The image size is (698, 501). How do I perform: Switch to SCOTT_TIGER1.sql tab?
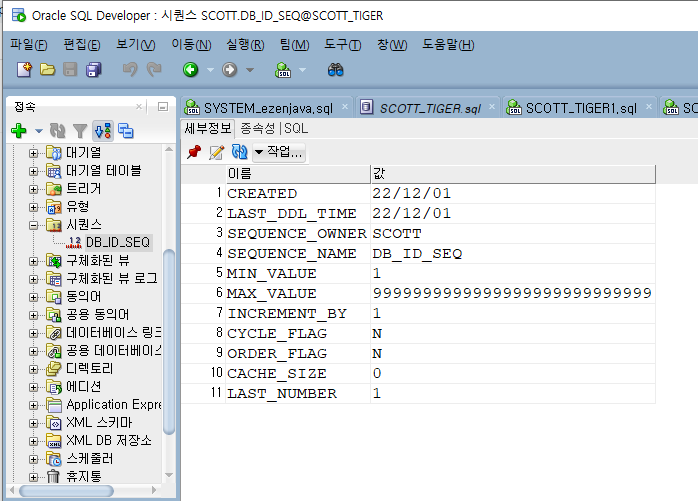coord(581,108)
